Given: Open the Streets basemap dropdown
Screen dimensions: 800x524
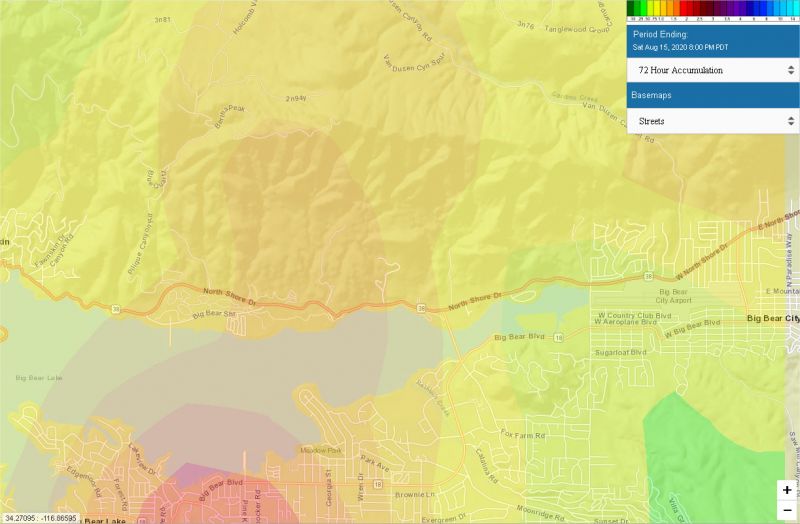Looking at the screenshot, I should 713,121.
